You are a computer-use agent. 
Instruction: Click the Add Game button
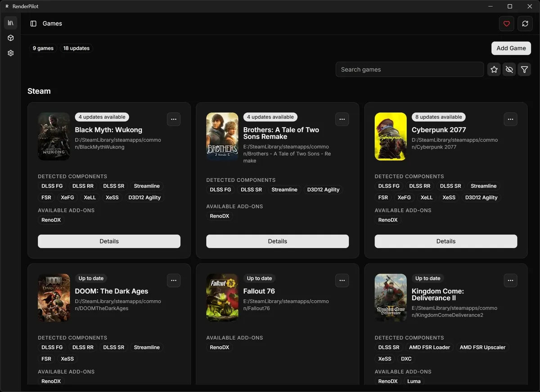511,48
